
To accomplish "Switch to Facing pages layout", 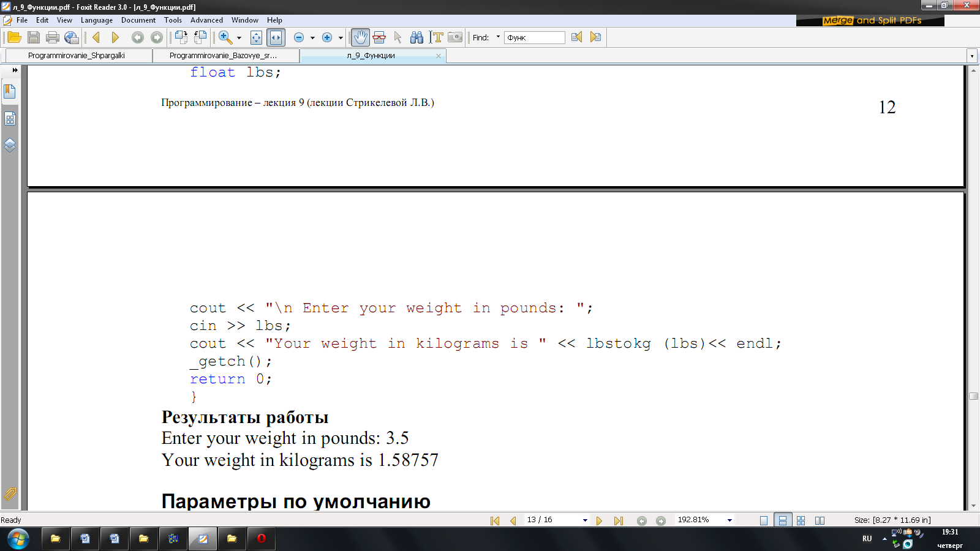I will pyautogui.click(x=820, y=520).
